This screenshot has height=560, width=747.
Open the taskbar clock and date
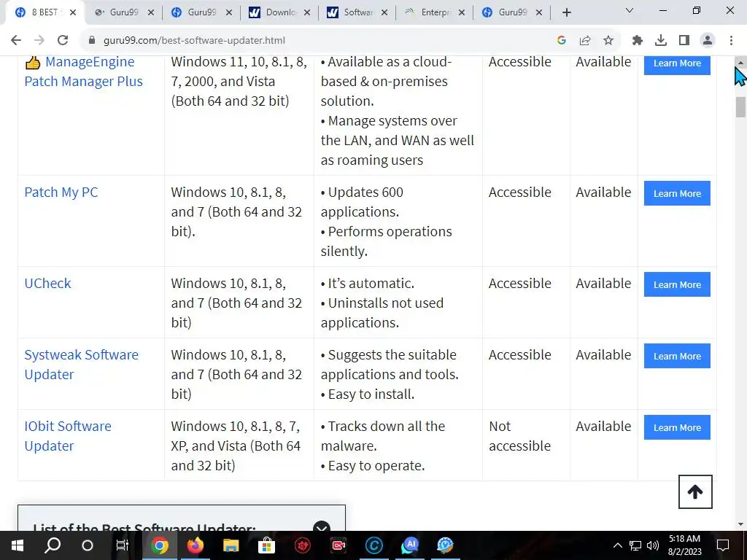[x=684, y=545]
